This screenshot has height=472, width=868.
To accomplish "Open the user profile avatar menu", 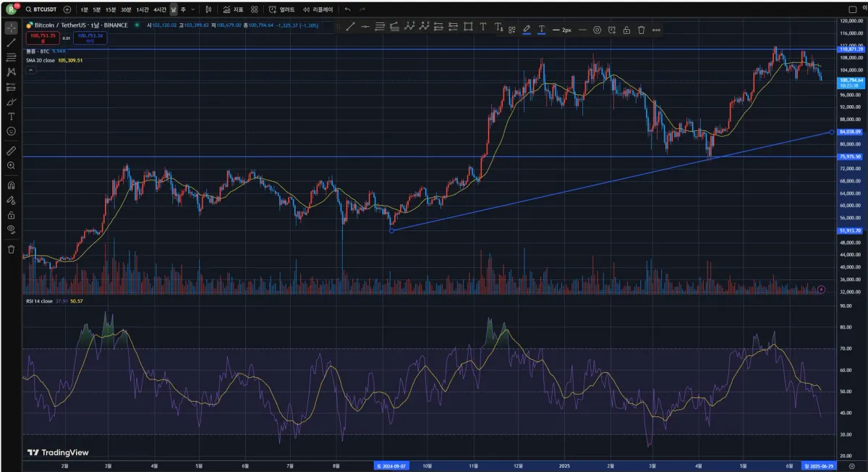I will pos(11,9).
